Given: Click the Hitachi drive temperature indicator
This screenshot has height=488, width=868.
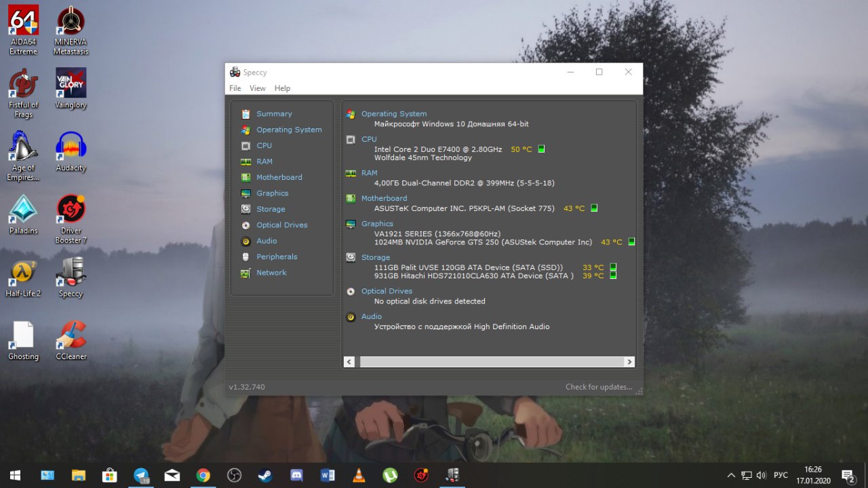Looking at the screenshot, I should coord(613,276).
